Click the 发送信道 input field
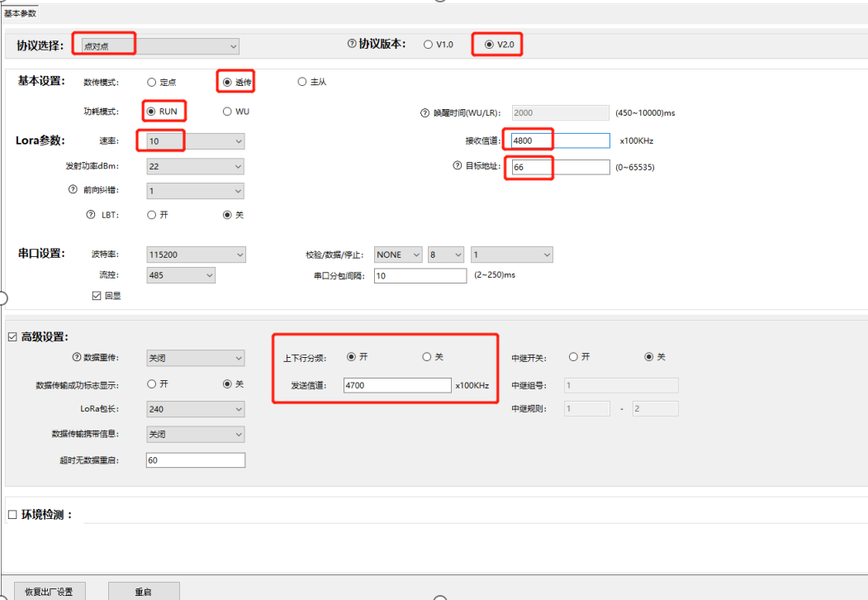Image resolution: width=868 pixels, height=600 pixels. (x=396, y=385)
